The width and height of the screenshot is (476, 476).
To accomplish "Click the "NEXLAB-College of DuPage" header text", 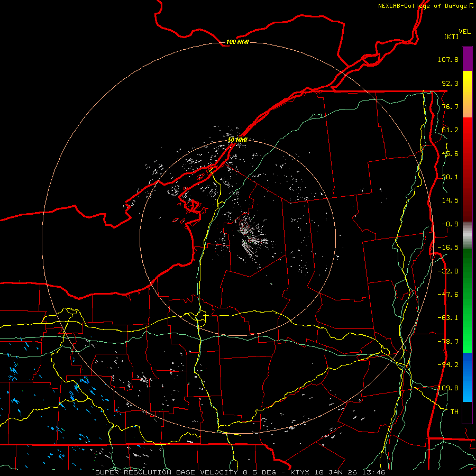I will pos(423,6).
